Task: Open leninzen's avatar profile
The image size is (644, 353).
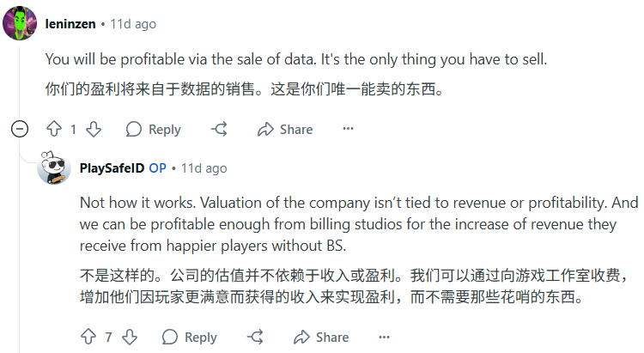Action: [x=20, y=23]
